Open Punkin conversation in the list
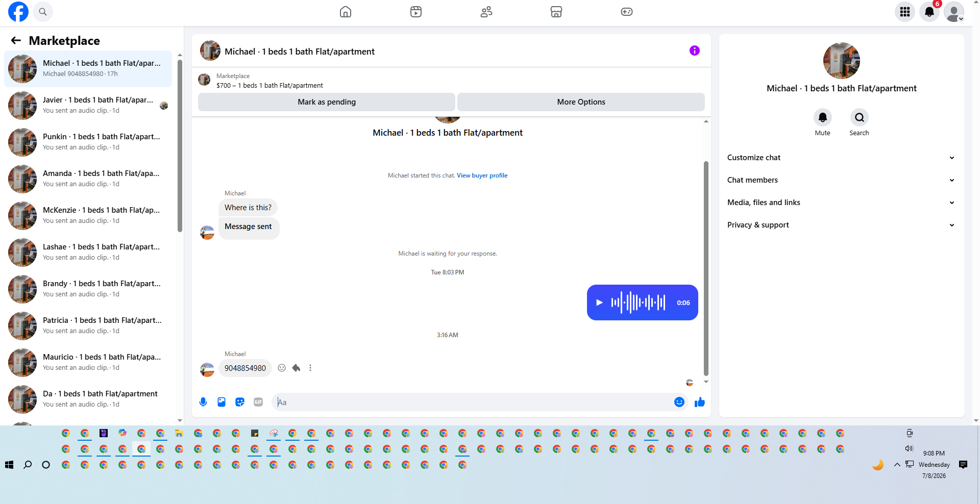 (88, 142)
